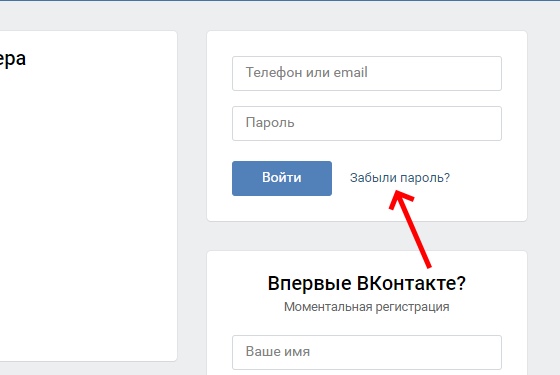Click the 'Впервые ВКонтакте?' heading text
560x375 pixels.
(x=367, y=284)
